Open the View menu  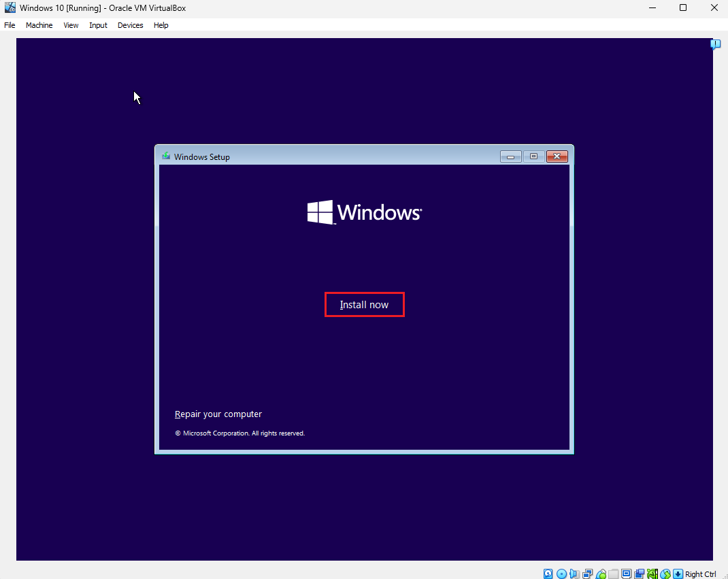71,25
